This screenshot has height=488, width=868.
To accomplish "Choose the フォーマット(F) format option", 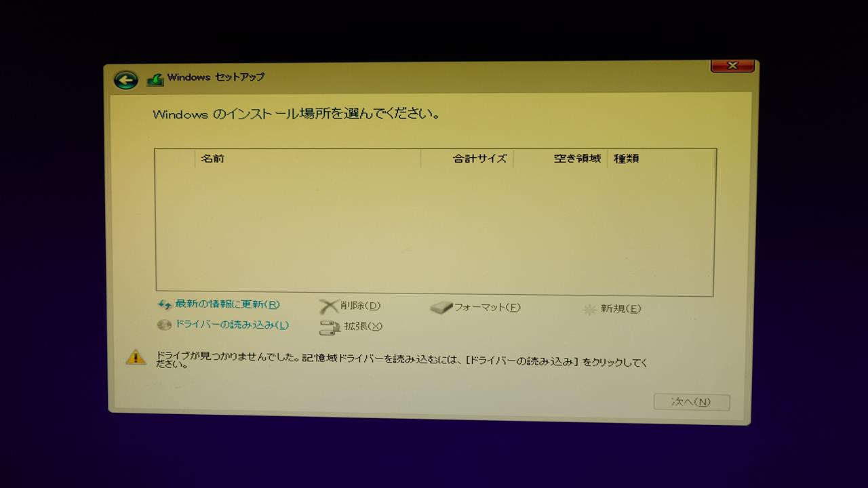I will [487, 308].
